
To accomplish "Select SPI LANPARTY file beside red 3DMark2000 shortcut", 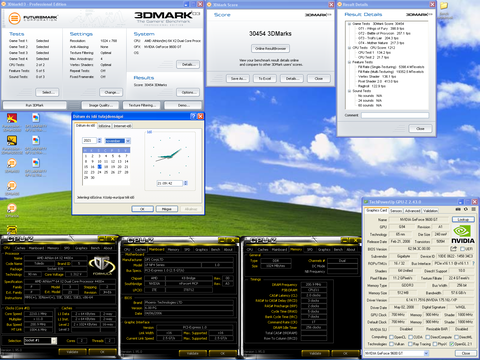I will 36,118.
